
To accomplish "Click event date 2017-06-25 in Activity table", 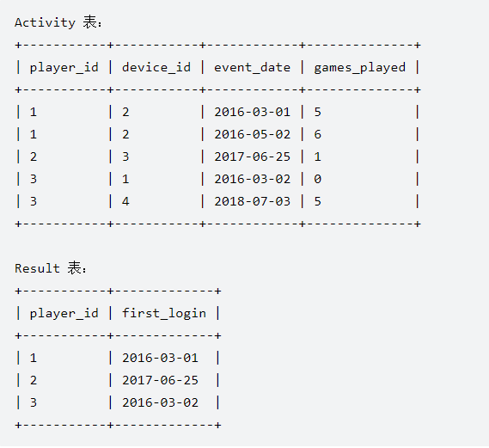I will [253, 156].
